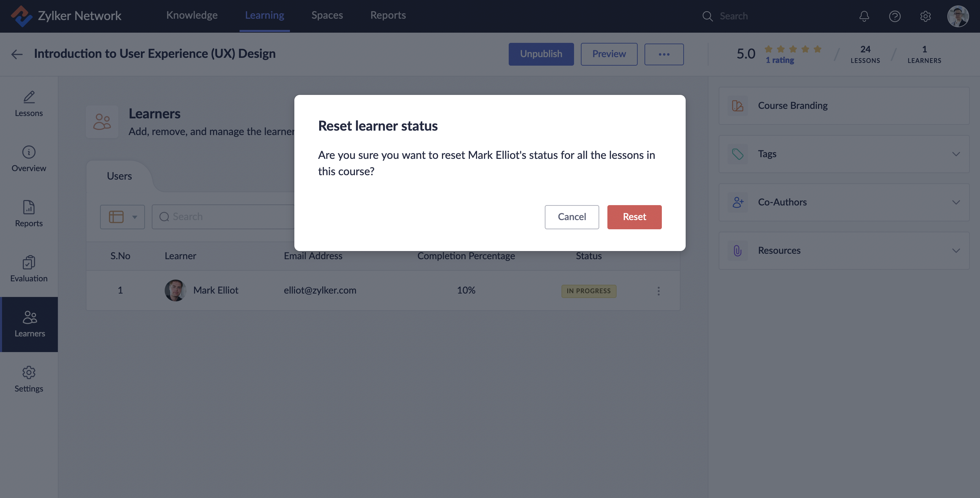Confirm with the red Reset button

(634, 217)
